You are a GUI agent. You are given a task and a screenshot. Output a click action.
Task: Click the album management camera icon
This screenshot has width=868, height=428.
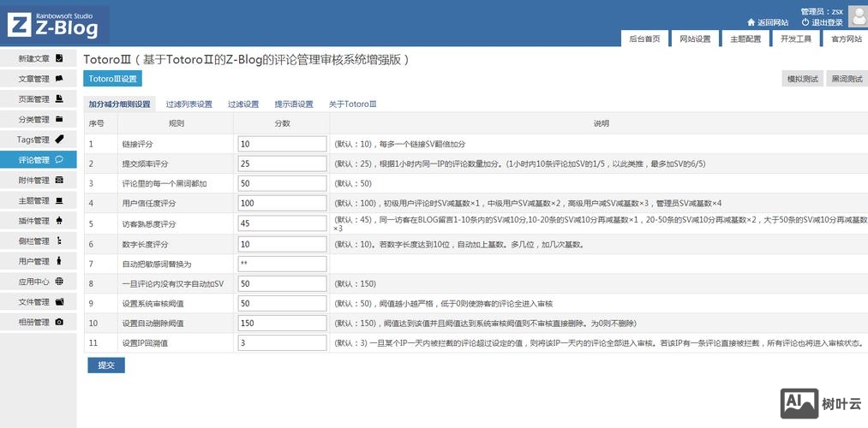pos(59,322)
